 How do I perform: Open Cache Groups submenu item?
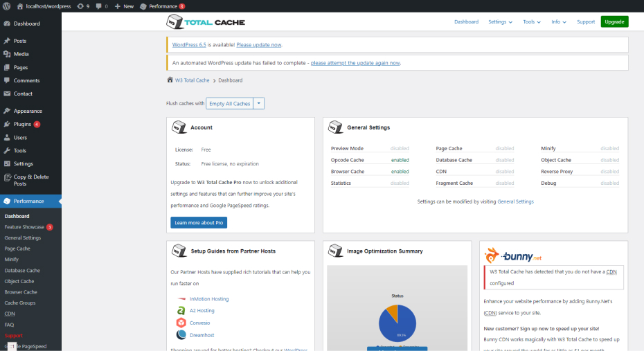(x=19, y=303)
